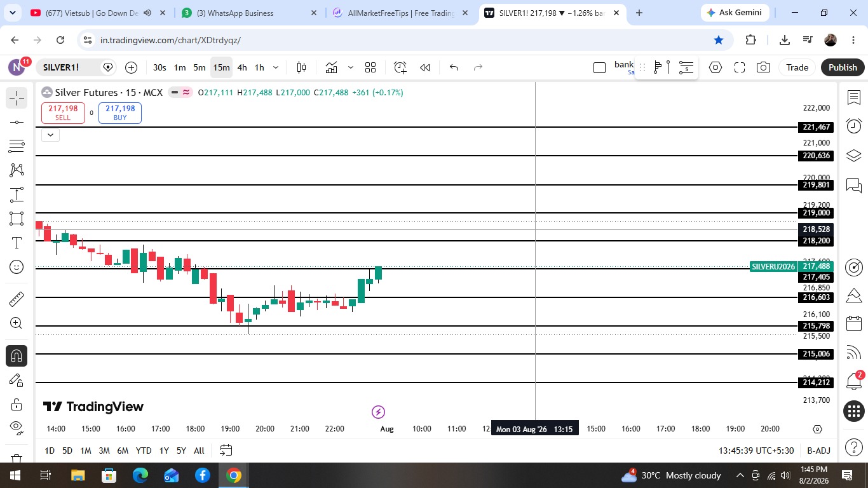Enter fullscreen chart mode
Screen dimensions: 868x488
pos(740,67)
